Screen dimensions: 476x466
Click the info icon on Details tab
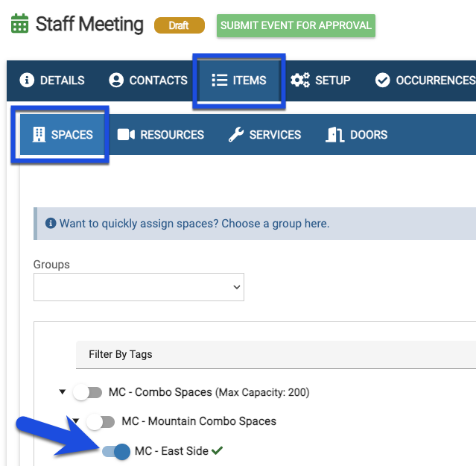coord(27,81)
